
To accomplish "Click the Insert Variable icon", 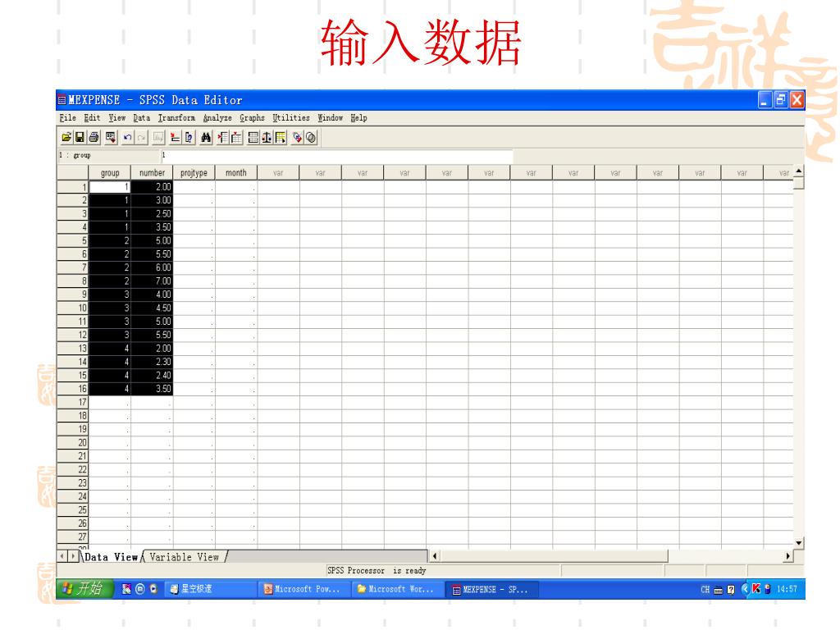I will click(x=237, y=138).
